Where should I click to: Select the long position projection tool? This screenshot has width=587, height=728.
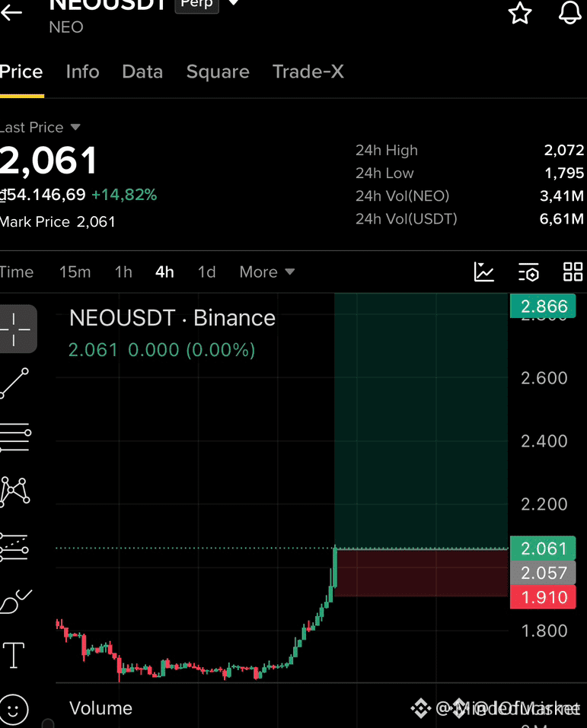point(14,547)
